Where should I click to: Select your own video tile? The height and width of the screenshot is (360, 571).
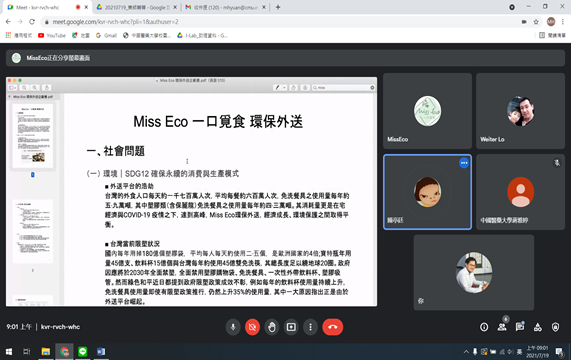[474, 272]
